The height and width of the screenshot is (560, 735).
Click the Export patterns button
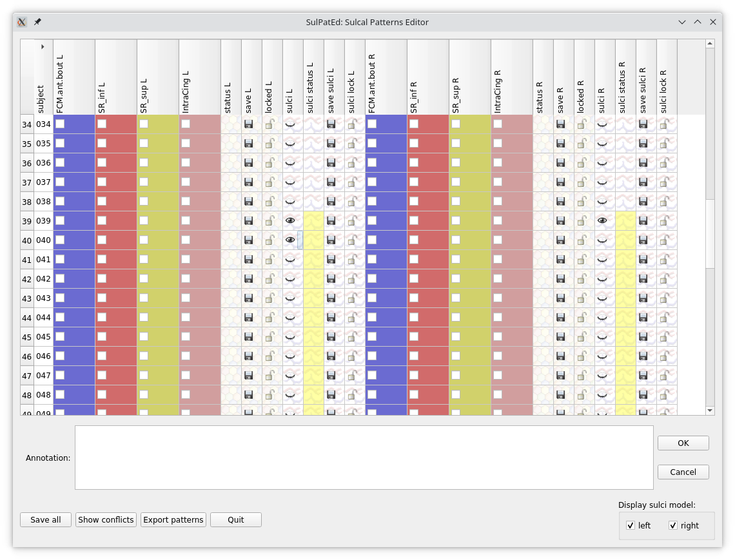[173, 520]
